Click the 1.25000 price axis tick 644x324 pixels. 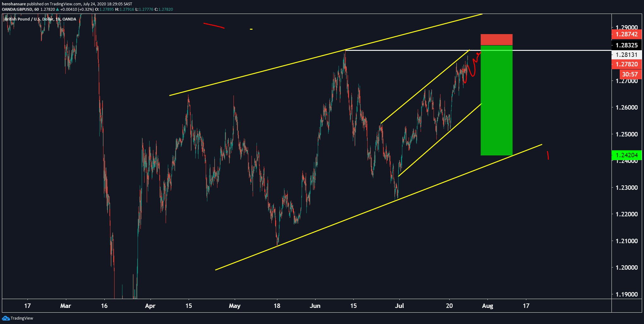click(627, 134)
